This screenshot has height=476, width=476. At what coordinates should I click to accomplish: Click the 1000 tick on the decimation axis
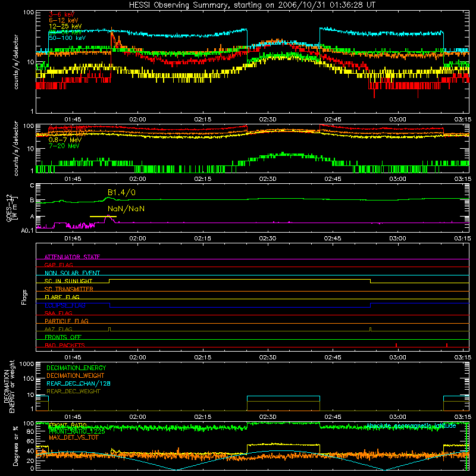[x=27, y=364]
